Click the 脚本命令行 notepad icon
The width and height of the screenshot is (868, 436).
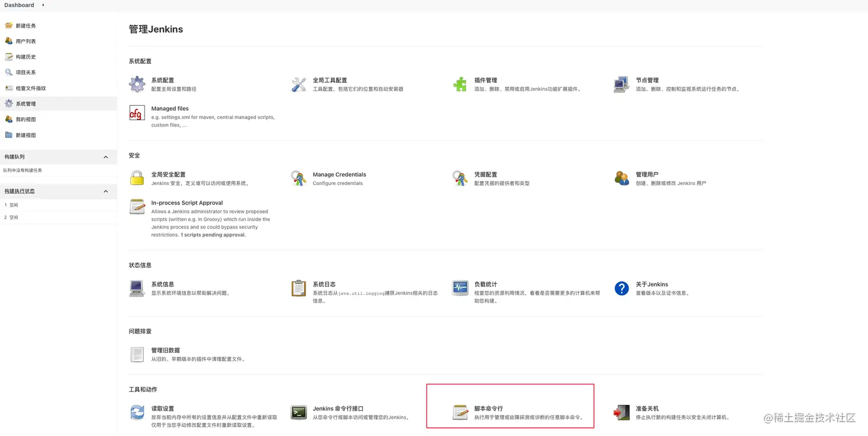[x=460, y=412]
